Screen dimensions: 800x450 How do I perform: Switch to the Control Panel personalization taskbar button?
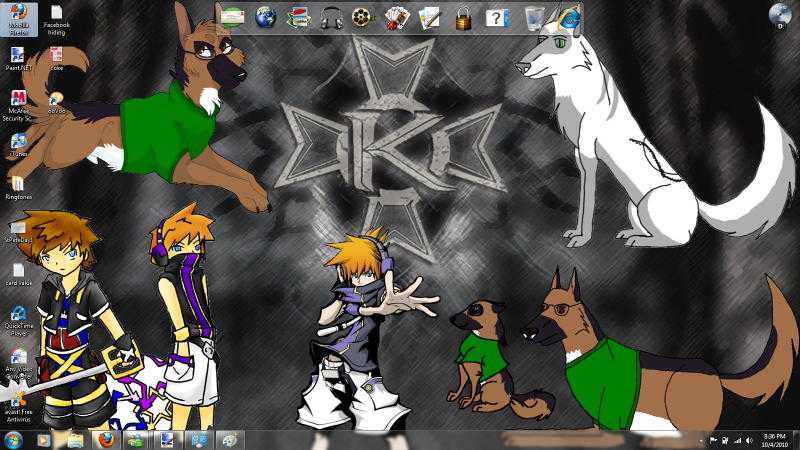click(x=199, y=440)
